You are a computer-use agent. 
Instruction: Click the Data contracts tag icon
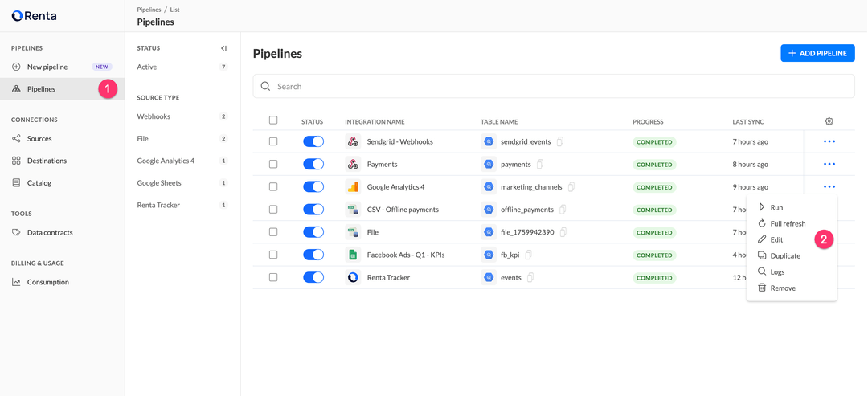click(x=16, y=232)
